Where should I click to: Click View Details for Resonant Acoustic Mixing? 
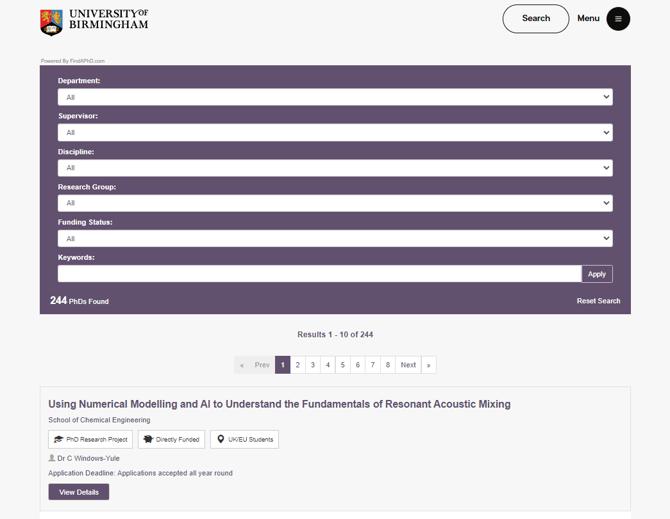pyautogui.click(x=79, y=492)
